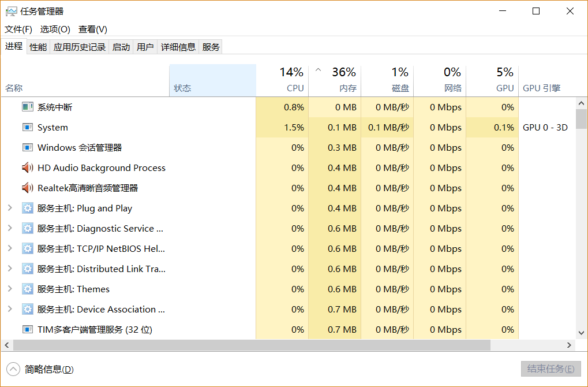Expand 服务主机: Themes group
The width and height of the screenshot is (588, 387).
point(10,289)
